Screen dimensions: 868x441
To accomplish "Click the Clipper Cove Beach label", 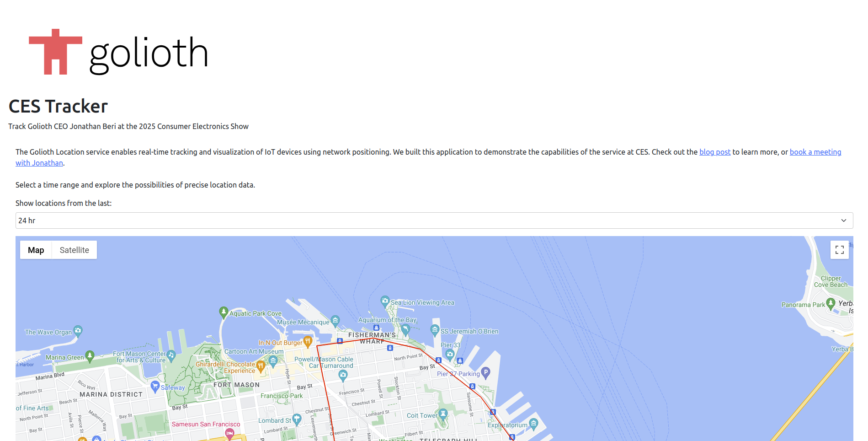I will point(831,281).
